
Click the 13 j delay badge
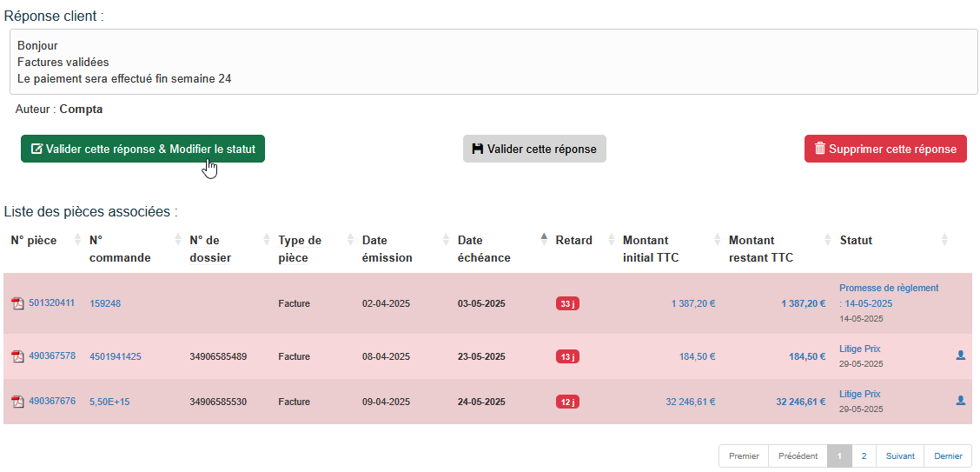567,356
